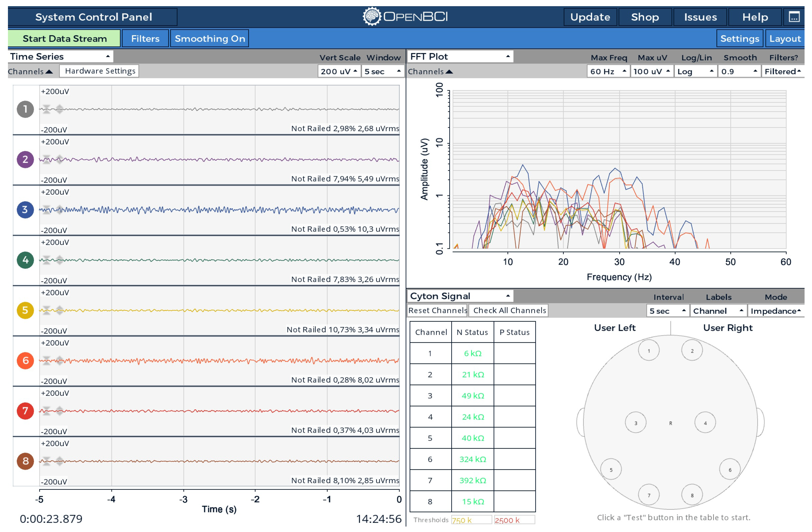Screen dimensions: 812x532
Task: Click the console icon in top bar
Action: 794,17
